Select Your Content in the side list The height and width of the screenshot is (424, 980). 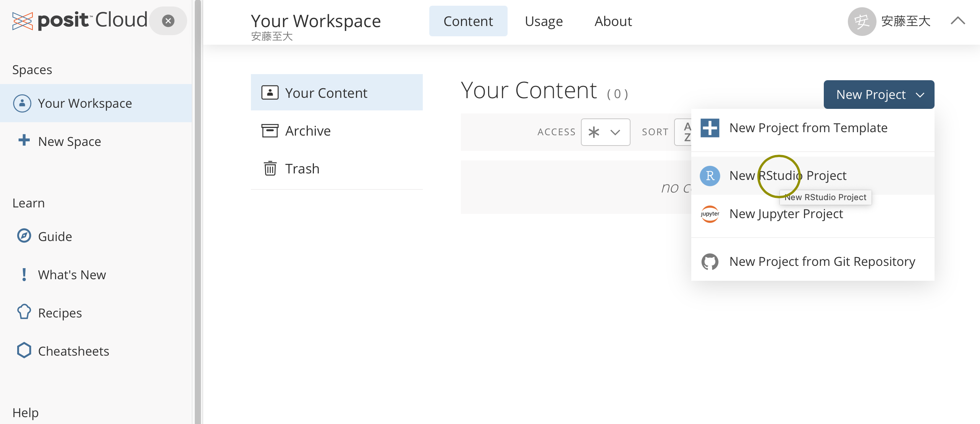coord(326,93)
